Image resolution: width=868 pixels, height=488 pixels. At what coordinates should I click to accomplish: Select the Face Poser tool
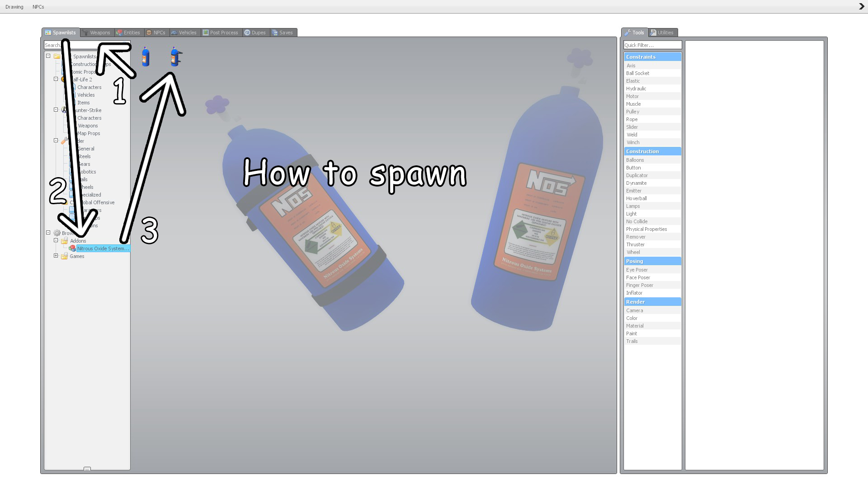coord(652,277)
